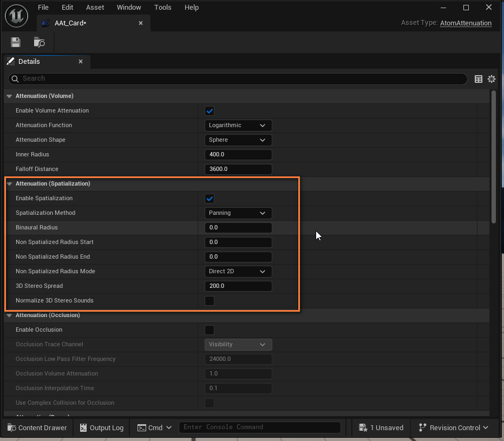Toggle Normalize 3D Stereo Sounds checkbox
This screenshot has width=504, height=441.
click(x=210, y=301)
